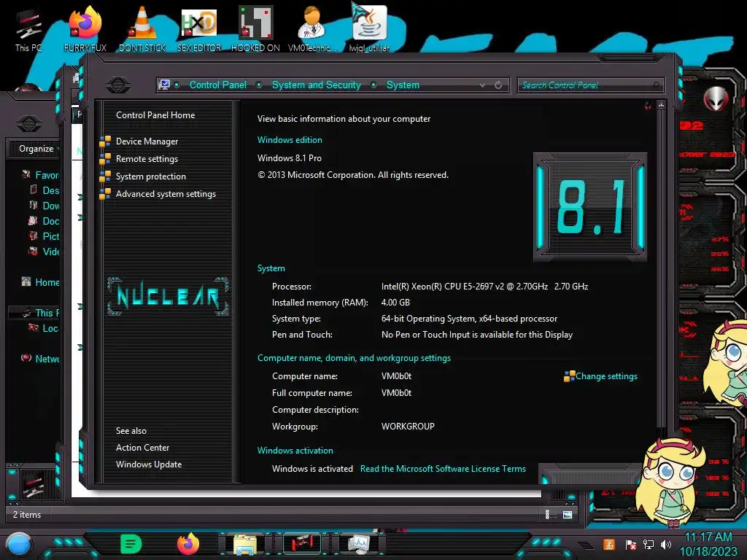Open address bar history dropdown
Image resolution: width=747 pixels, height=560 pixels.
[x=483, y=85]
